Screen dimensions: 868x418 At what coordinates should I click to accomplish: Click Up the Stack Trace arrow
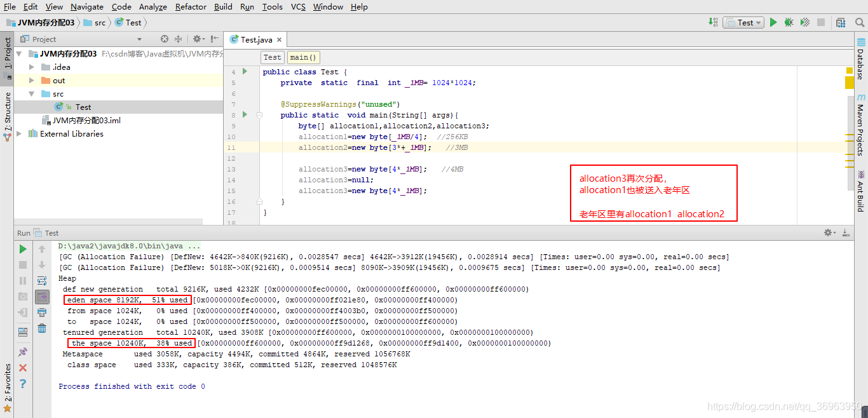(x=42, y=249)
